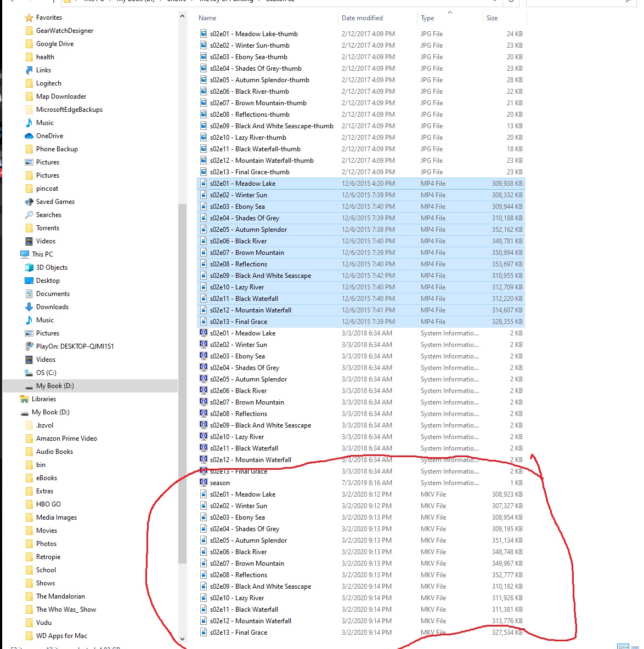This screenshot has height=649, width=644.
Task: Click the System Information icon for s02e07 Brown Mountain
Action: (204, 401)
